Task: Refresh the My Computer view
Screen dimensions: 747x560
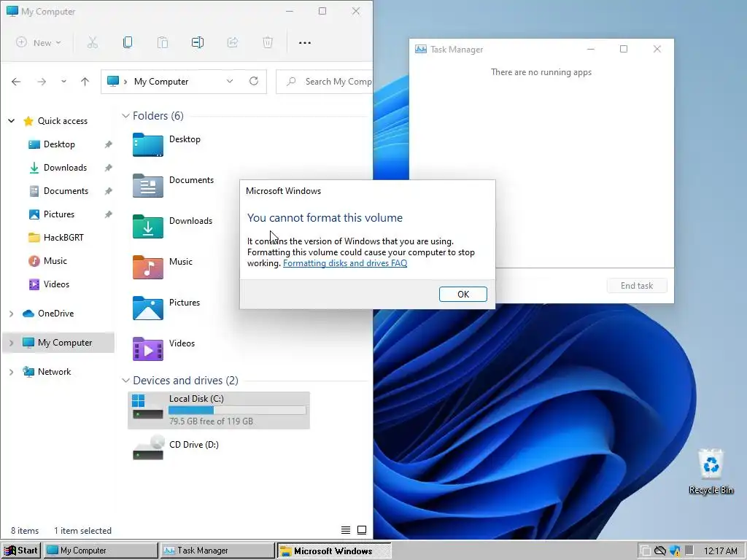Action: pyautogui.click(x=253, y=81)
